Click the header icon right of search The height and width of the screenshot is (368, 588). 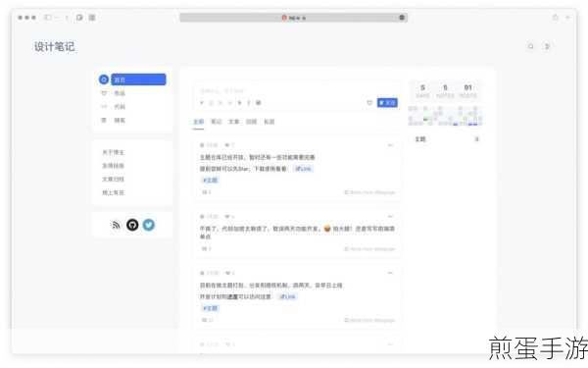(x=547, y=46)
